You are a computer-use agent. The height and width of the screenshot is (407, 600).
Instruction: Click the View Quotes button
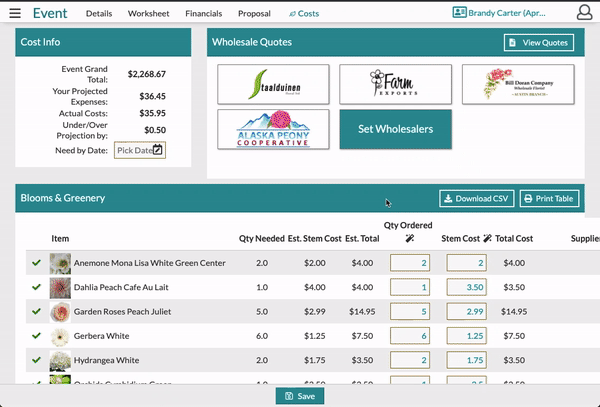coord(539,42)
